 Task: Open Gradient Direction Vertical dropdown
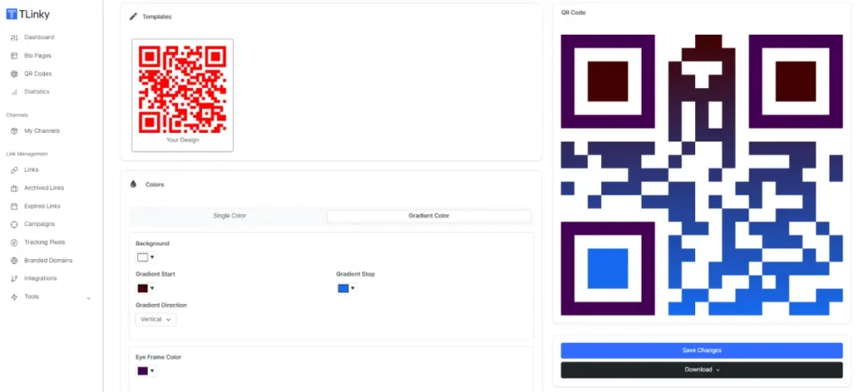pos(156,319)
